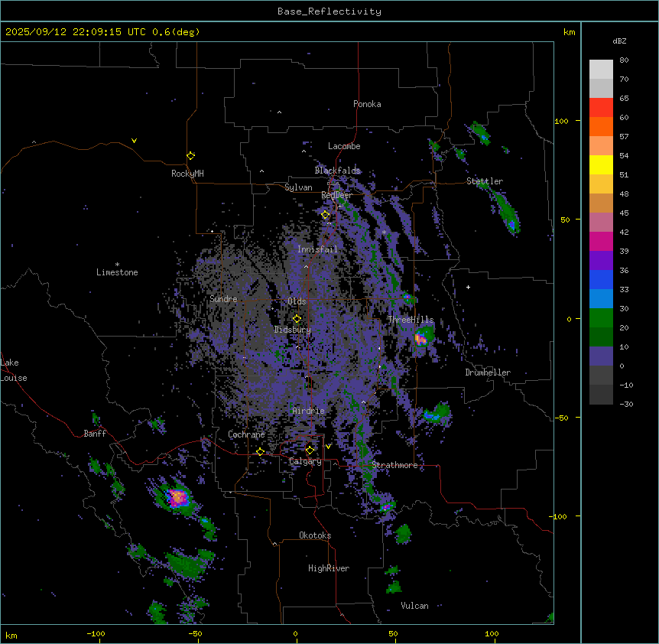The height and width of the screenshot is (644, 659).
Task: Click the Vulcan label
Action: coord(415,606)
